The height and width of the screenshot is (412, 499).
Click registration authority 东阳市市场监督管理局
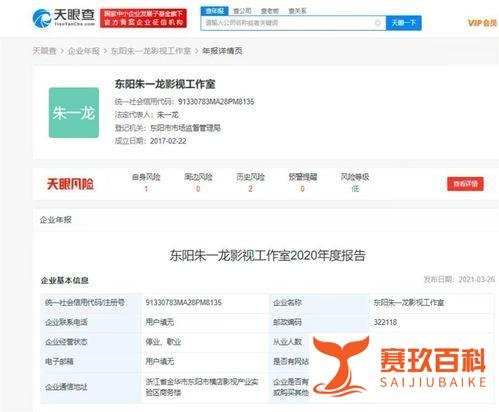point(185,128)
